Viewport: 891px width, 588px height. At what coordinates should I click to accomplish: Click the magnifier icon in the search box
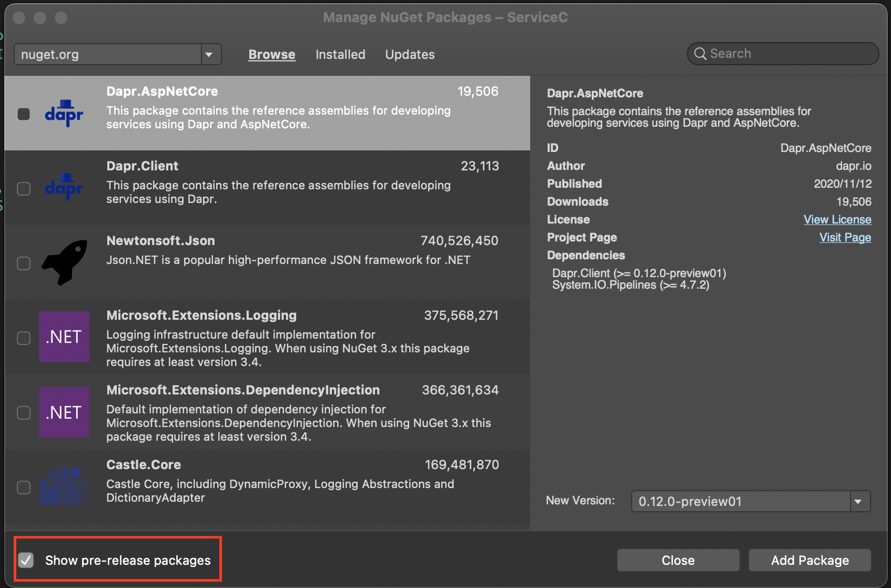click(x=700, y=54)
